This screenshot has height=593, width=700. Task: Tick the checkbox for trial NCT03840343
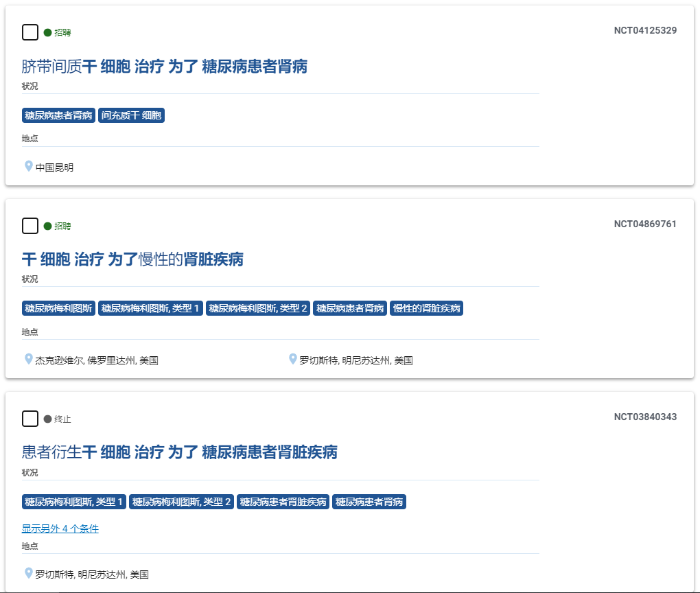tap(30, 419)
